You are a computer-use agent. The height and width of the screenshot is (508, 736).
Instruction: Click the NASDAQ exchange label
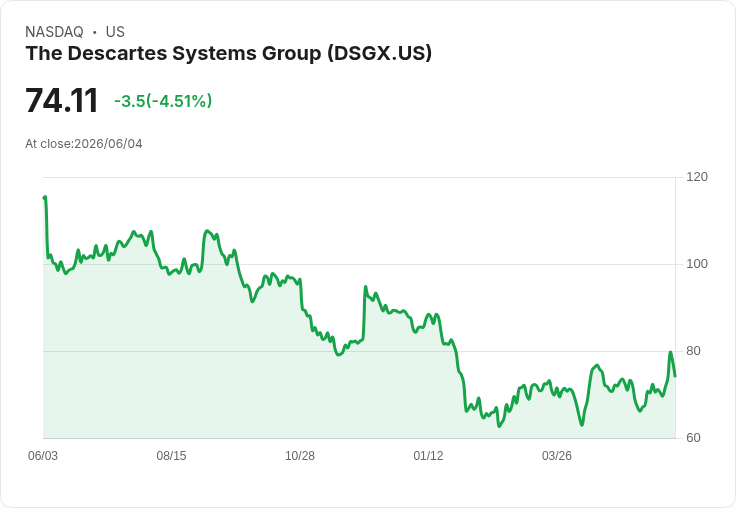[54, 32]
